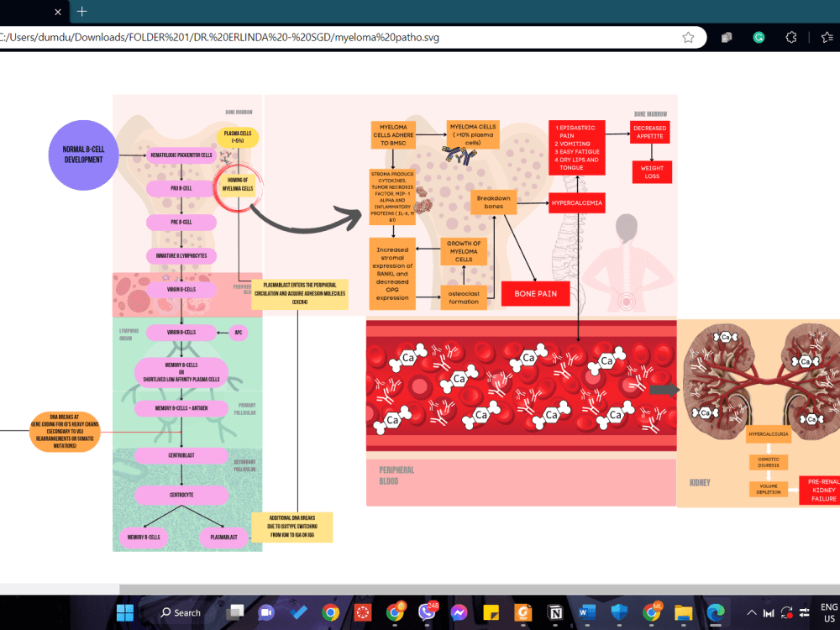This screenshot has height=630, width=840.
Task: Open the Grammarly extension in the toolbar
Action: click(759, 38)
